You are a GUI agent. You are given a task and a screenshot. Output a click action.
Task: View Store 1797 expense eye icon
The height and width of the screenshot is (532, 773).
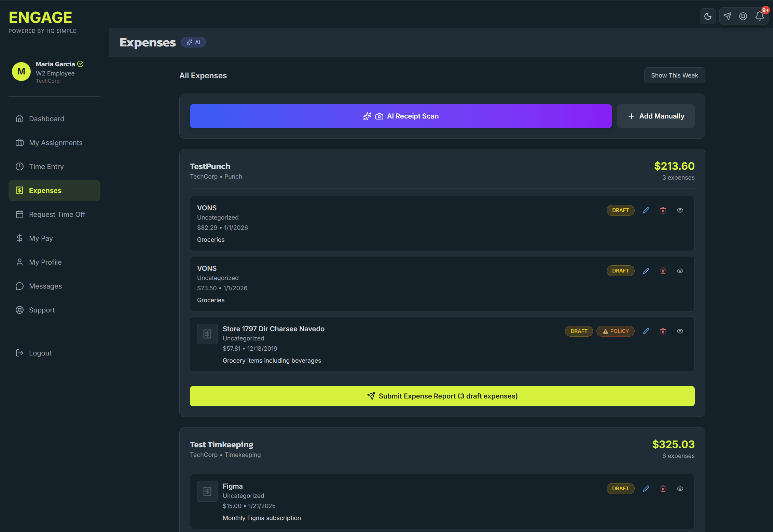(680, 331)
